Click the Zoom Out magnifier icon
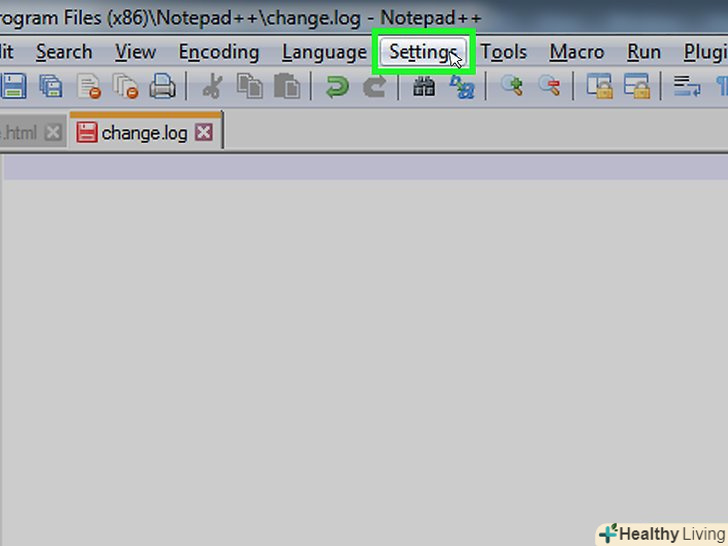The height and width of the screenshot is (546, 728). point(549,86)
